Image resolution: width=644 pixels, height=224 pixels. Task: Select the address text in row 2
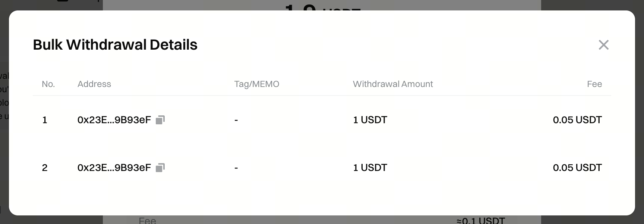pos(114,168)
